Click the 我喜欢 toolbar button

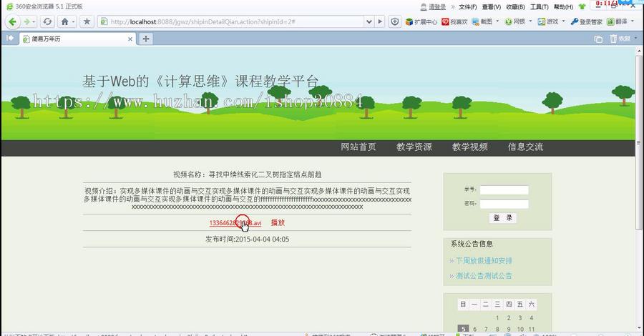[454, 21]
